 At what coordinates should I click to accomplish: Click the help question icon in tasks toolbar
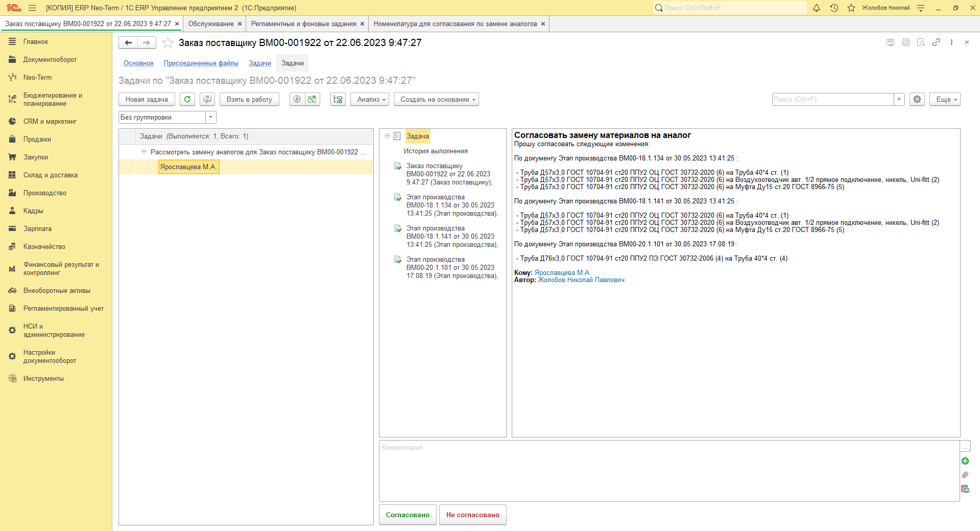tap(207, 99)
